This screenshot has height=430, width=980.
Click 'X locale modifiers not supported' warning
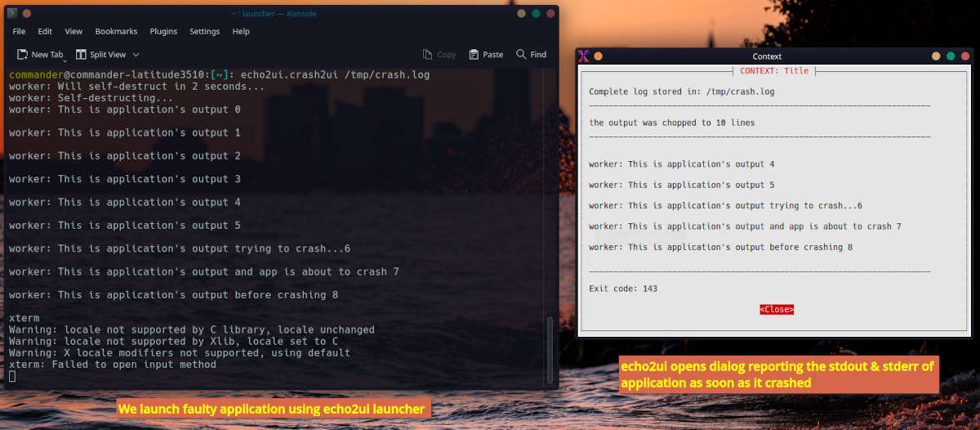[179, 353]
